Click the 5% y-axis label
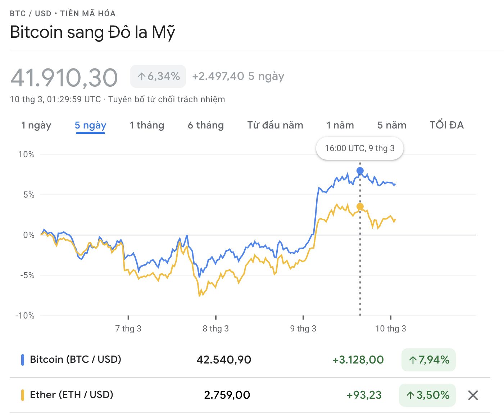This screenshot has height=420, width=504. pos(29,195)
